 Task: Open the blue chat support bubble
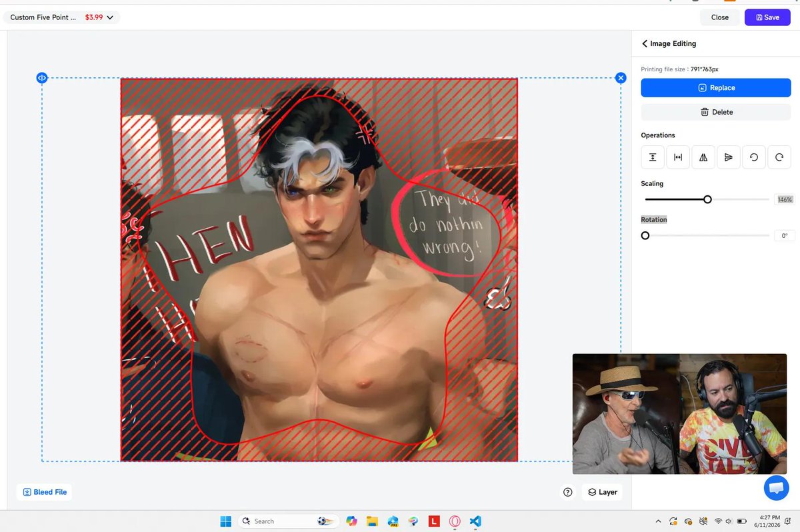[776, 487]
